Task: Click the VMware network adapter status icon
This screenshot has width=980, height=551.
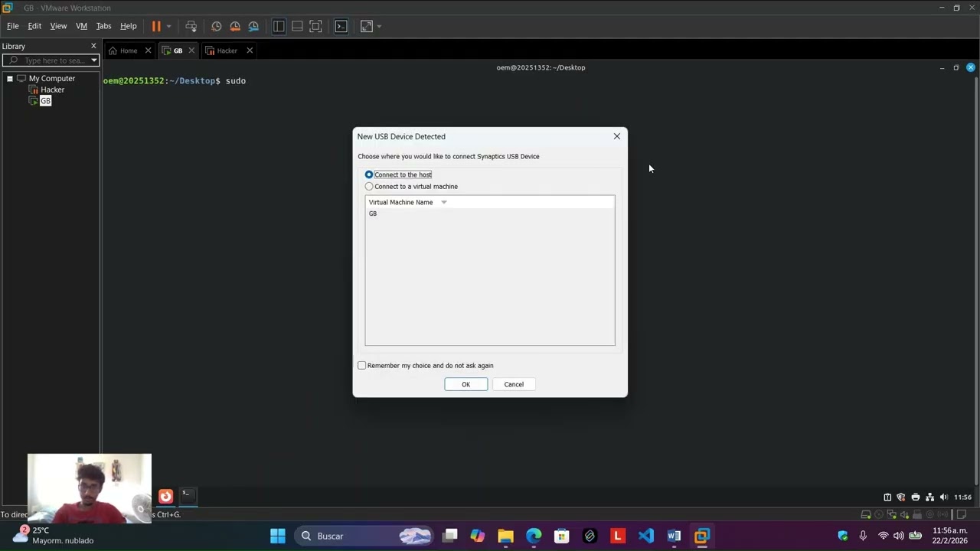Action: [x=892, y=514]
